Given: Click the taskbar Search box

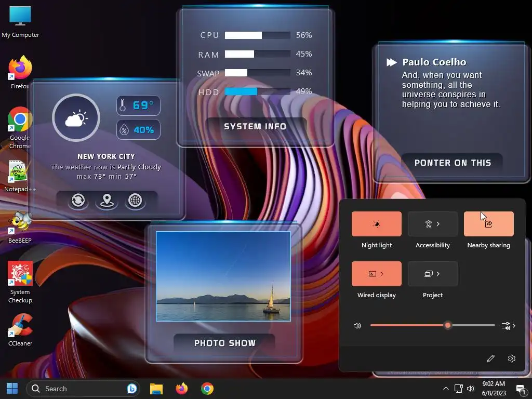Looking at the screenshot, I should click(x=83, y=389).
